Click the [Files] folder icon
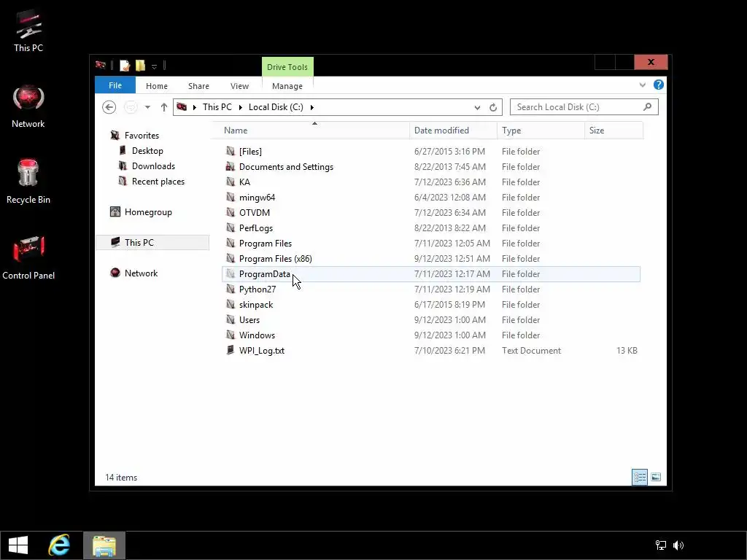The image size is (747, 560). coord(231,151)
